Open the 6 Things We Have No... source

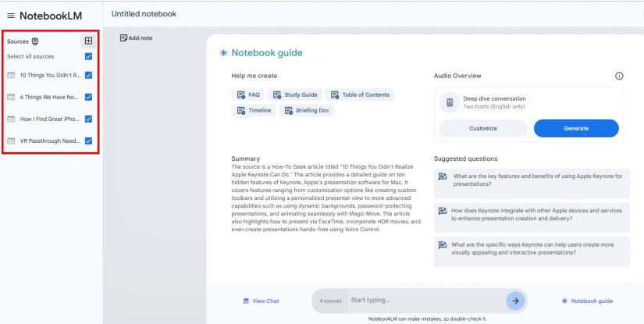coord(49,98)
